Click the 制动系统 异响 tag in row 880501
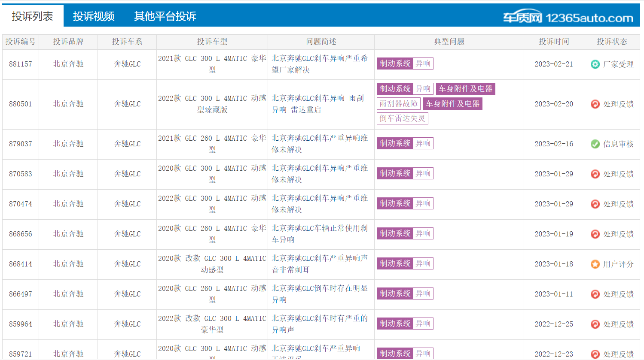Image resolution: width=644 pixels, height=360 pixels. pos(405,89)
